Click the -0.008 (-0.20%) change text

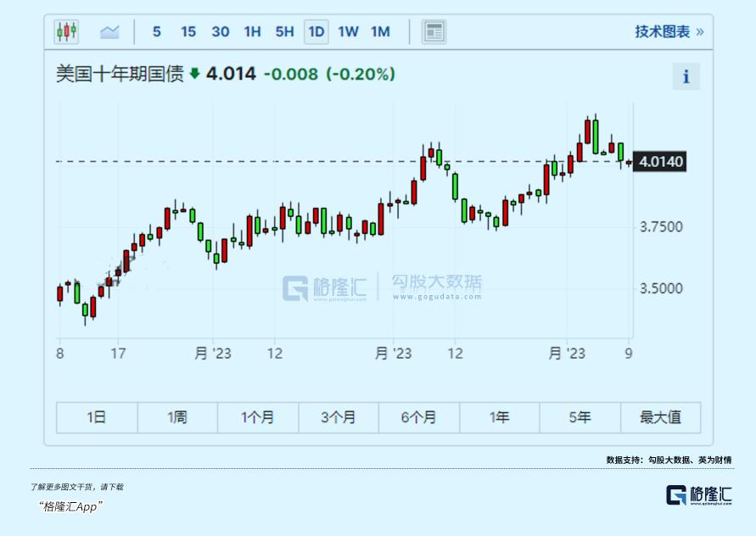point(329,75)
